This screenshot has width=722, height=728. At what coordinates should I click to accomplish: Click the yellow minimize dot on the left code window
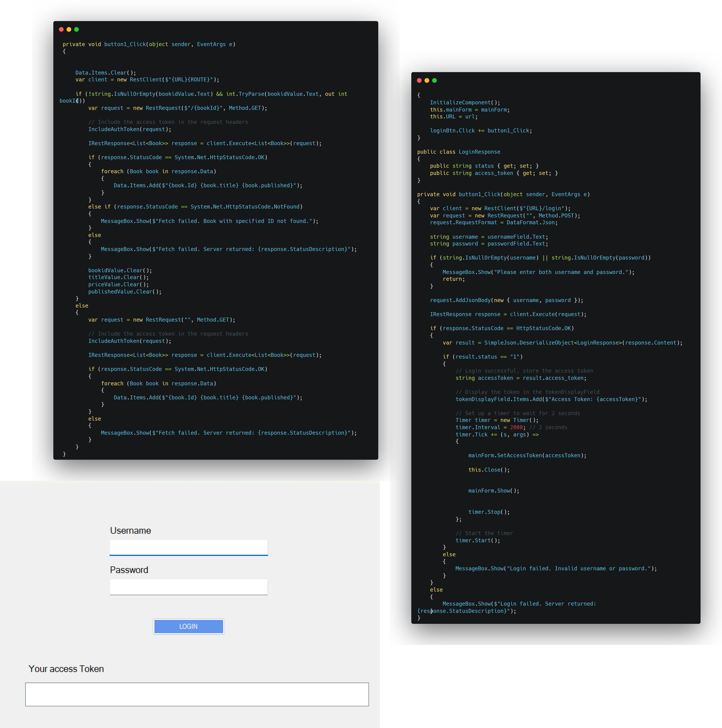pyautogui.click(x=69, y=29)
